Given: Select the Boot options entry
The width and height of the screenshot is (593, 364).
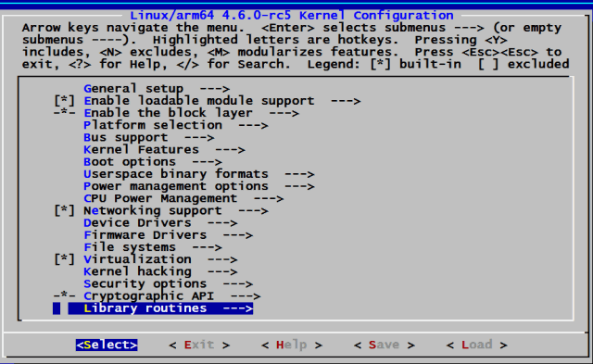Looking at the screenshot, I should pos(153,162).
